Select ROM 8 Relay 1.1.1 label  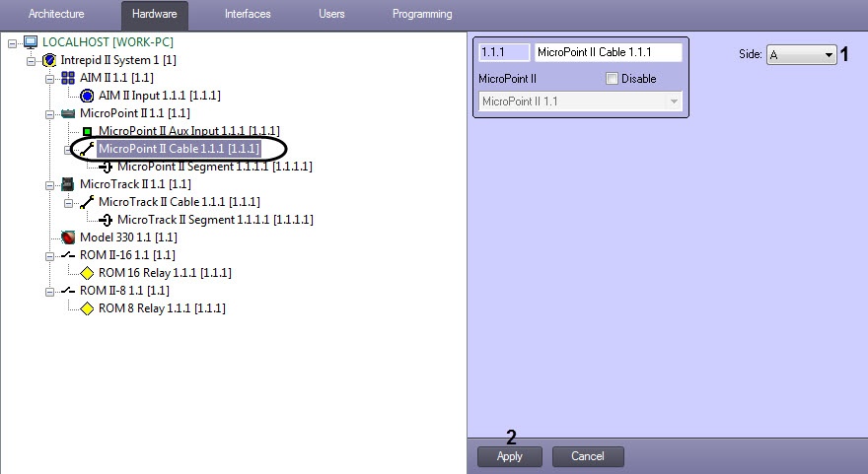(162, 308)
